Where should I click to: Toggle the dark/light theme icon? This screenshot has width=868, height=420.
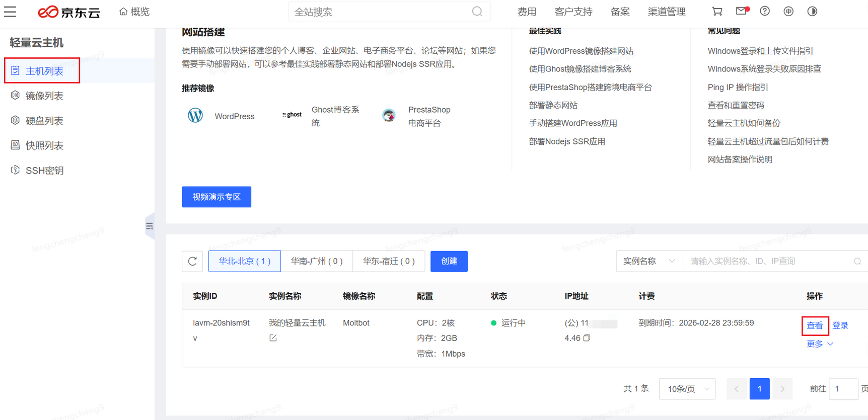[x=812, y=11]
